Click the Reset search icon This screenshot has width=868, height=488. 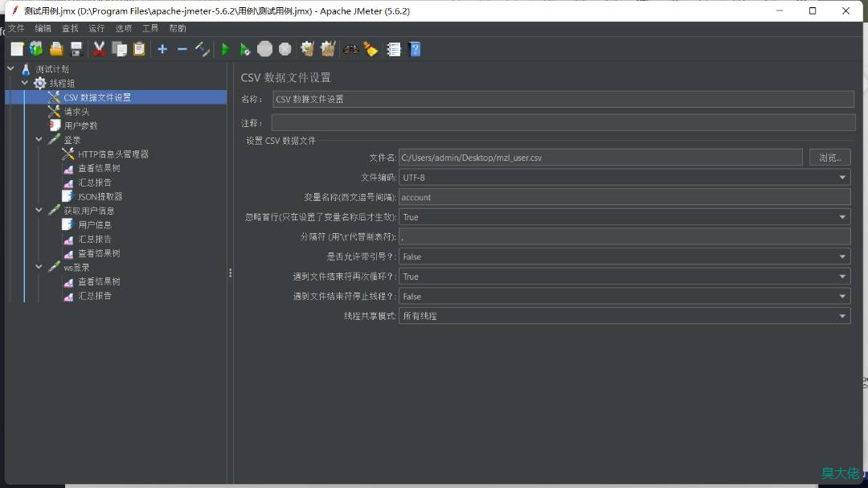371,49
